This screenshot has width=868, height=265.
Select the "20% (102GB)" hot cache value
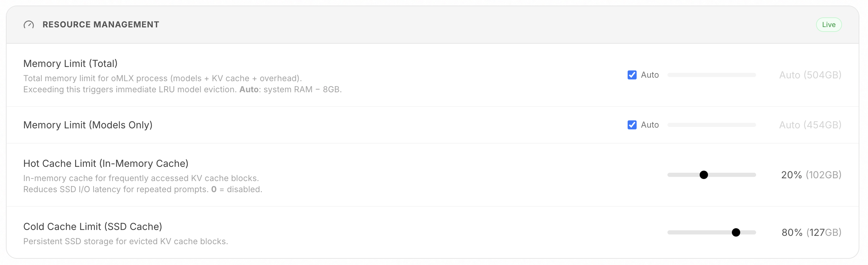pos(811,175)
